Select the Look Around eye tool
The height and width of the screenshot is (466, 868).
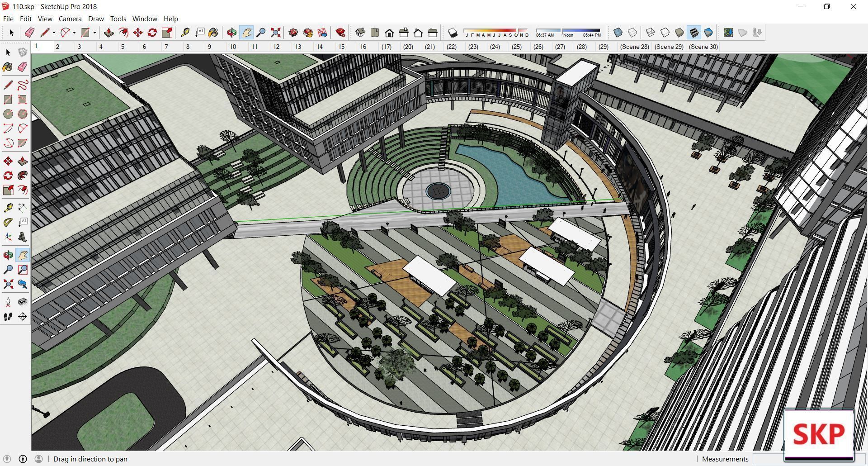22,302
